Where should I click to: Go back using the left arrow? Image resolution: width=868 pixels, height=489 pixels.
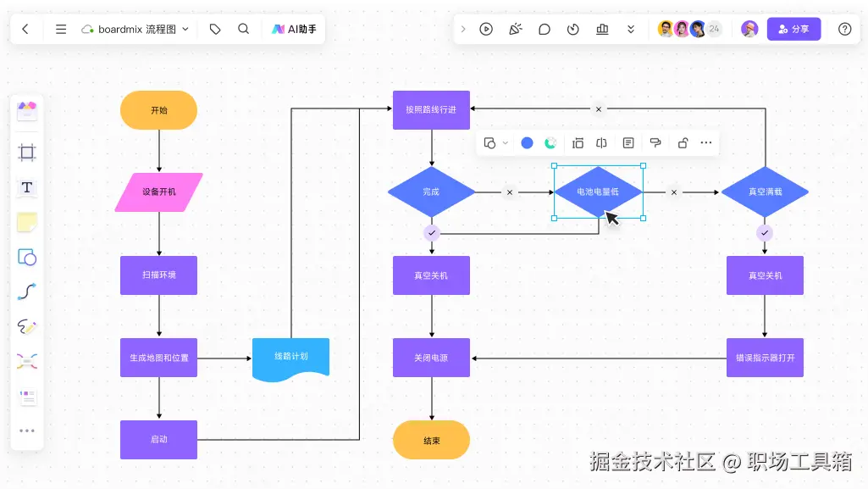pos(25,30)
